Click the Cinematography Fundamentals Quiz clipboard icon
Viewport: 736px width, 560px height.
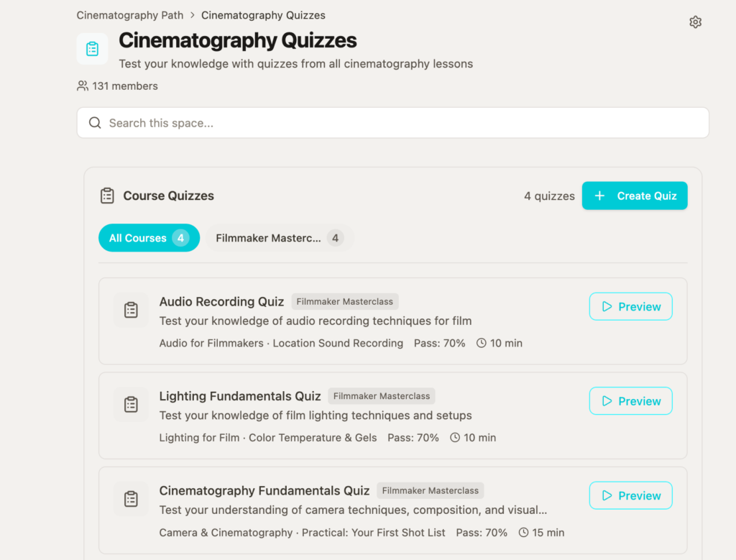[131, 499]
